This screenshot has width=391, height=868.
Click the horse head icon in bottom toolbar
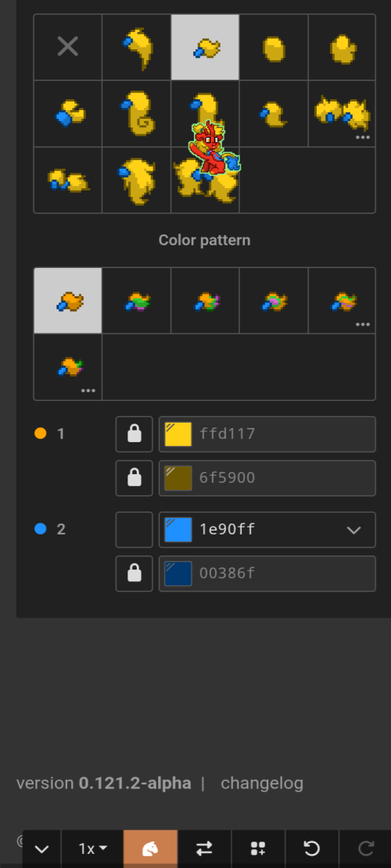(150, 848)
